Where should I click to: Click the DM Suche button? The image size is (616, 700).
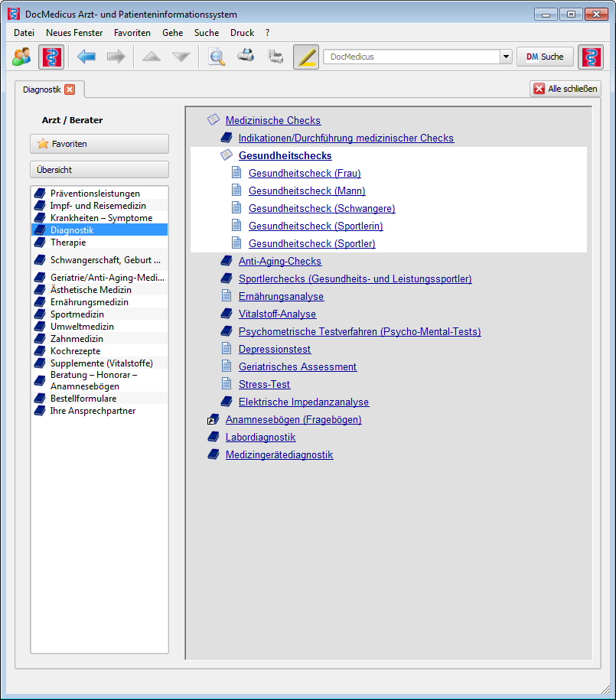coord(545,57)
